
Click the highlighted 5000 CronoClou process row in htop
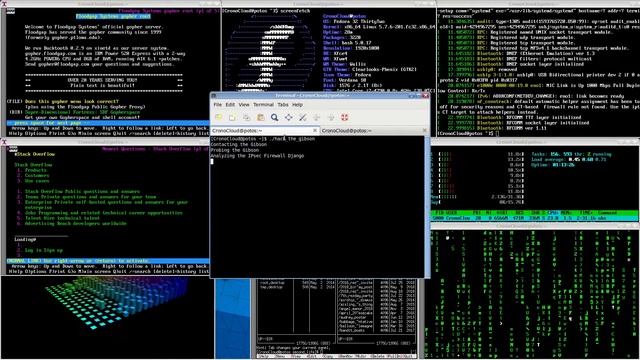point(534,218)
